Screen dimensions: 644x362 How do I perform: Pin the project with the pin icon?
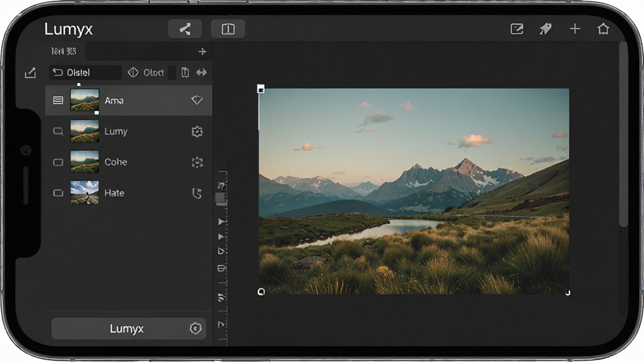(x=545, y=29)
